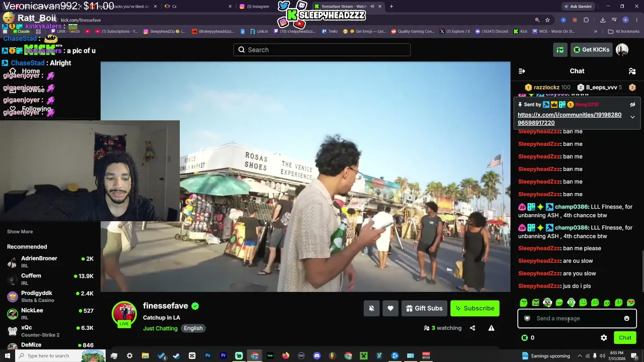Open AdrienBroner recommended channel
Image resolution: width=644 pixels, height=362 pixels.
pyautogui.click(x=50, y=261)
